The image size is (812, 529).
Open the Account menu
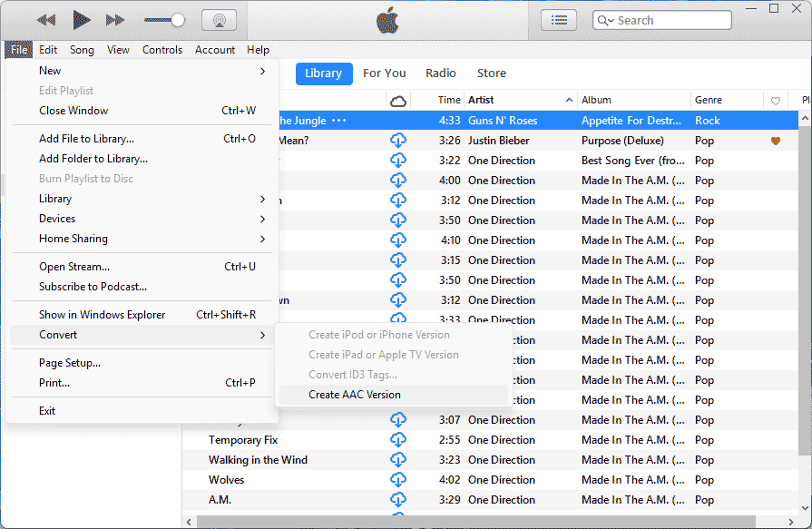coord(214,50)
